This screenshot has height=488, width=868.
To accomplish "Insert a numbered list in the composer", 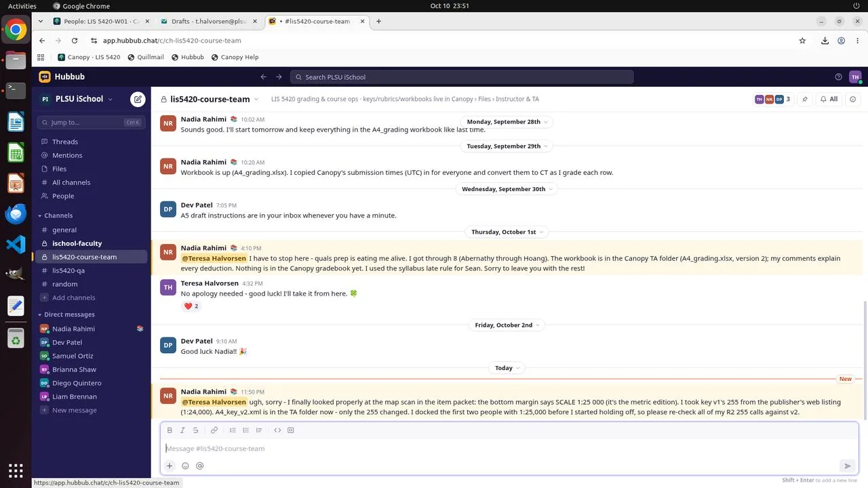I will pyautogui.click(x=233, y=430).
